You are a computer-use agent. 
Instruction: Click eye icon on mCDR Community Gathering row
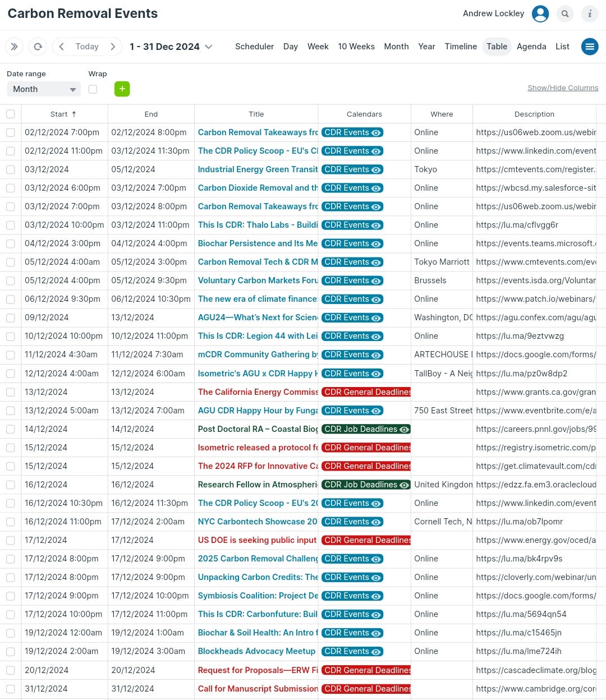click(x=377, y=355)
